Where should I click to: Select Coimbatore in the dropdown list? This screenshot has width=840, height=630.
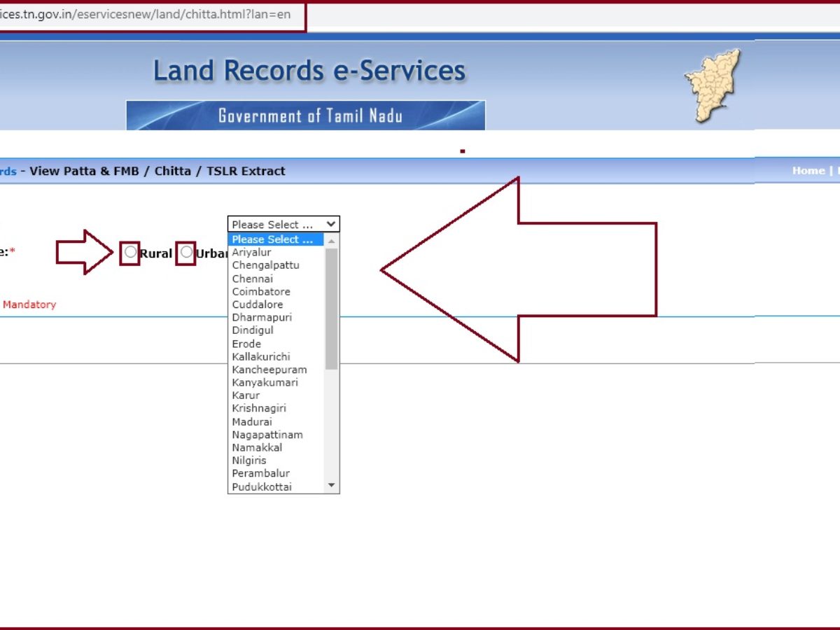[260, 291]
